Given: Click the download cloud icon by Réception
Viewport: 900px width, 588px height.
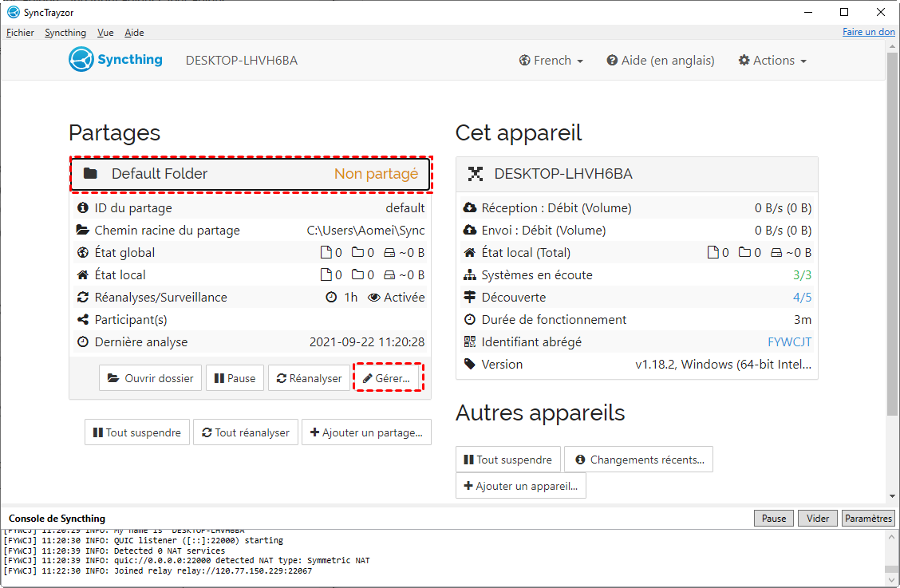Looking at the screenshot, I should tap(469, 207).
